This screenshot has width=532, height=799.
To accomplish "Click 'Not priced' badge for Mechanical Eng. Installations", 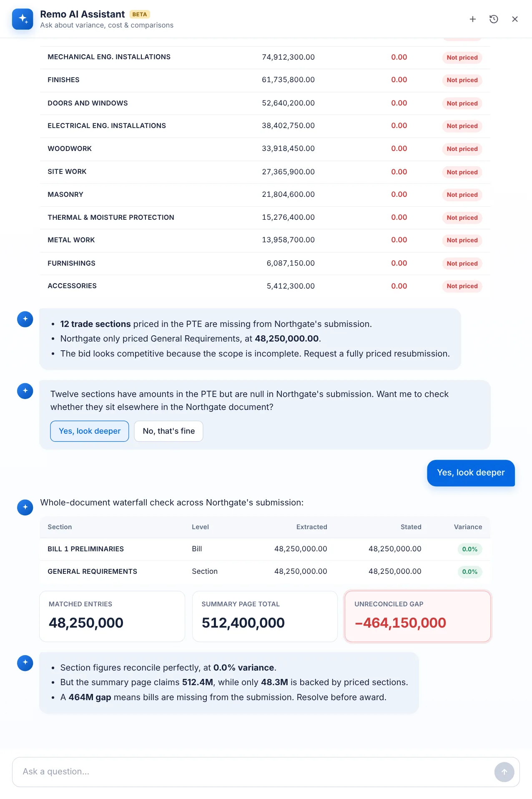I will pyautogui.click(x=462, y=58).
